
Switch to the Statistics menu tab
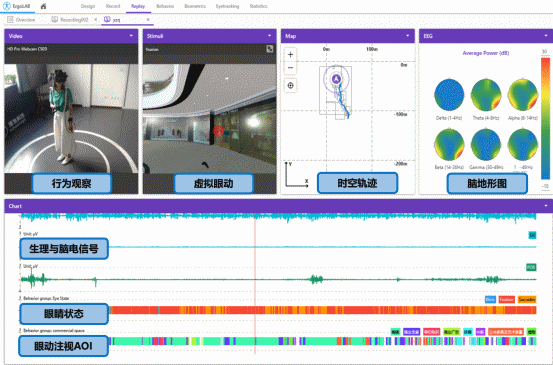coord(258,6)
